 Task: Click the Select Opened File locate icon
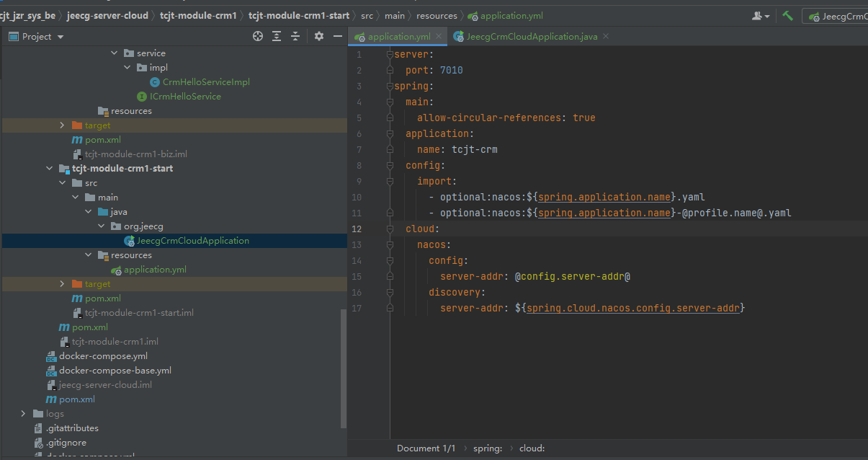coord(258,36)
